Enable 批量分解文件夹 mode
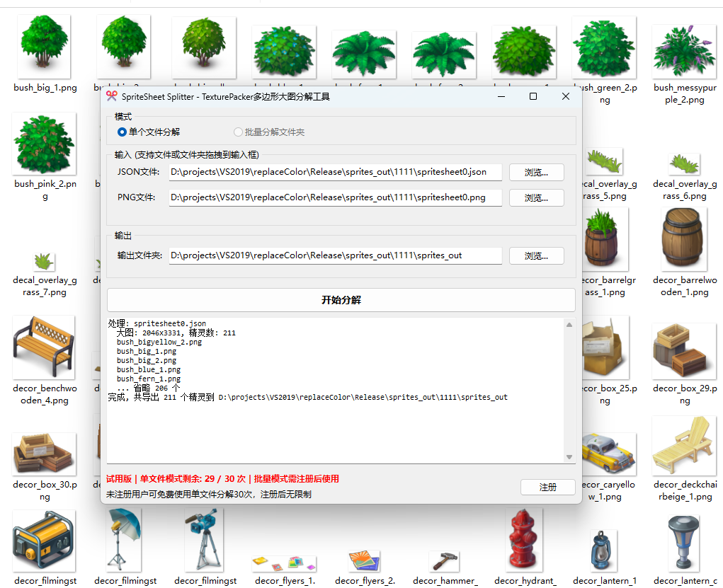Viewport: 723px width, 588px height. point(239,132)
